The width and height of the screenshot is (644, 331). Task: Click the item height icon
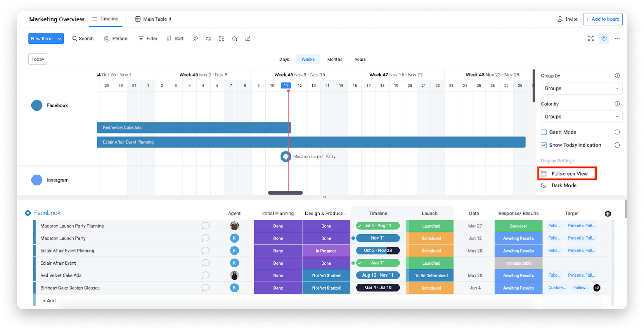221,39
